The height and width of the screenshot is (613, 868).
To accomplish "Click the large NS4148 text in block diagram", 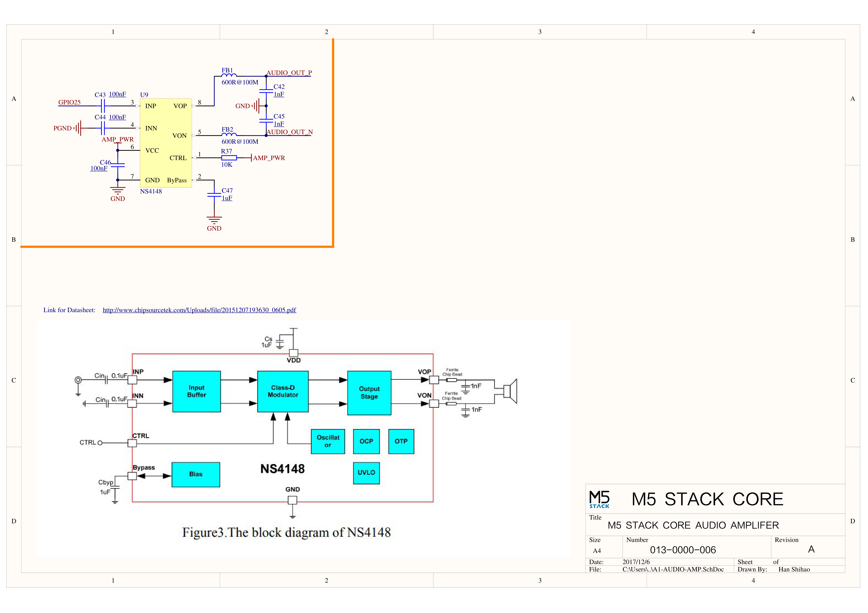I will pos(282,469).
